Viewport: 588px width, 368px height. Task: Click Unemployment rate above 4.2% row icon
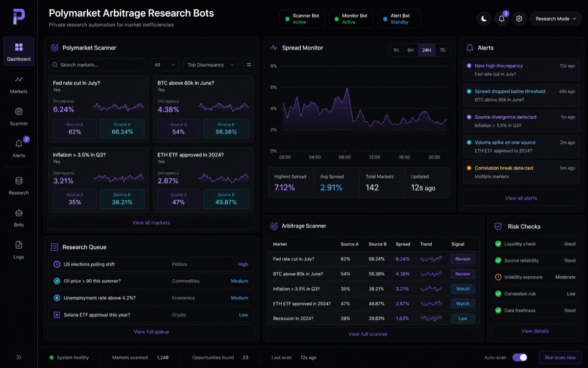57,298
